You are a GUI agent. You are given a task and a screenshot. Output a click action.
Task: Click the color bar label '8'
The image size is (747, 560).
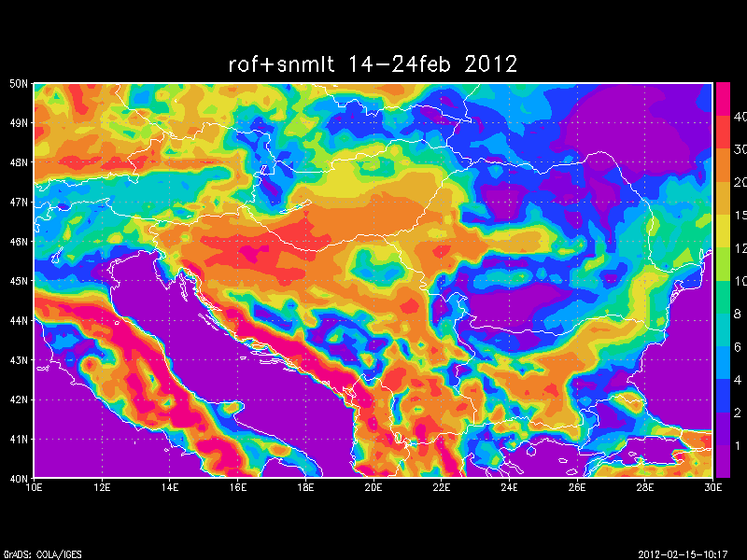coord(738,314)
